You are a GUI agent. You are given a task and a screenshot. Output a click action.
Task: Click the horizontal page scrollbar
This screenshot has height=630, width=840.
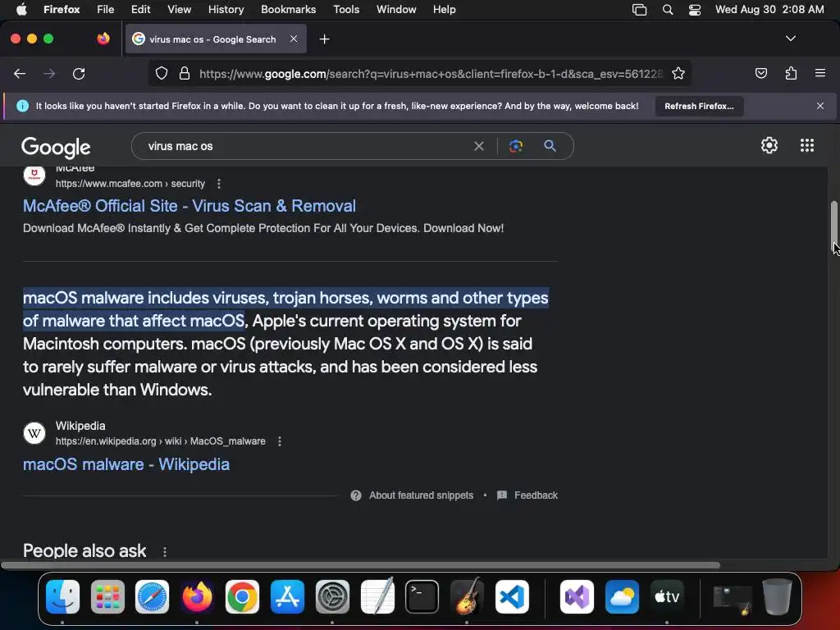(x=360, y=565)
